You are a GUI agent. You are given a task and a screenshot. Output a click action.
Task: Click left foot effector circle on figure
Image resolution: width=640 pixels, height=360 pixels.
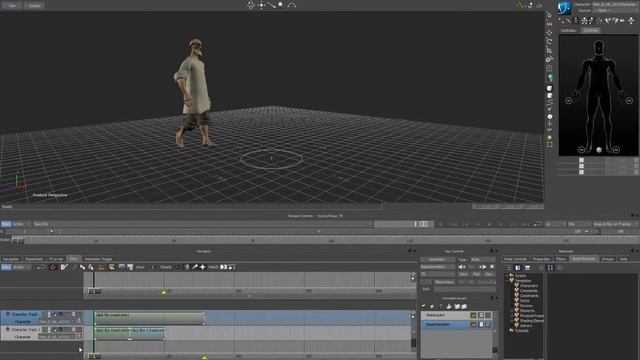[x=616, y=150]
